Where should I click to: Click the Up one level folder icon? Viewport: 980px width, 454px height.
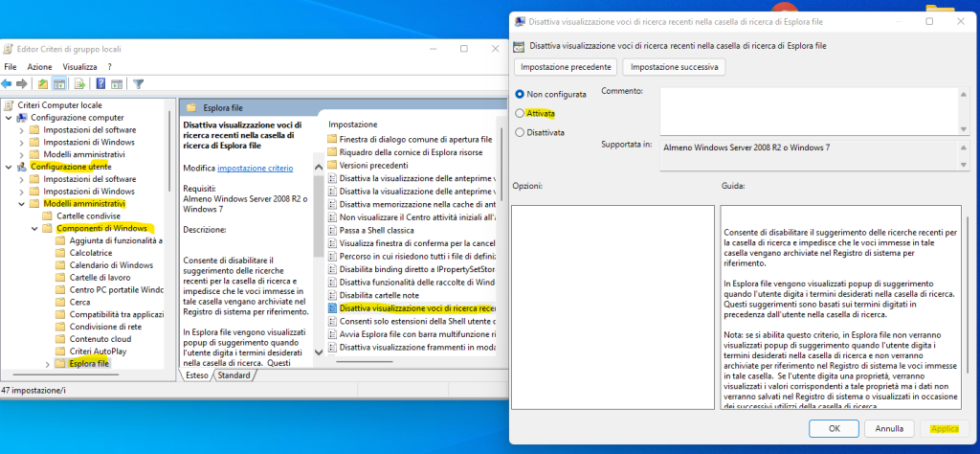[43, 84]
